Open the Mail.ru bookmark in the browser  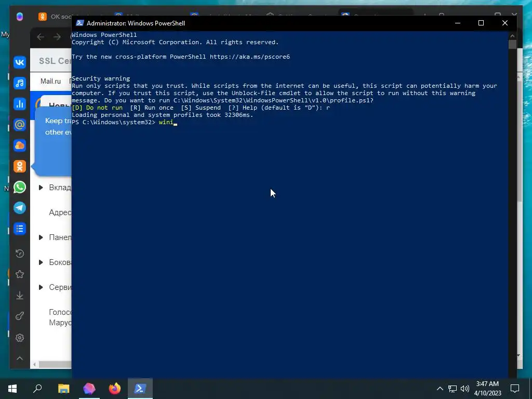[50, 82]
